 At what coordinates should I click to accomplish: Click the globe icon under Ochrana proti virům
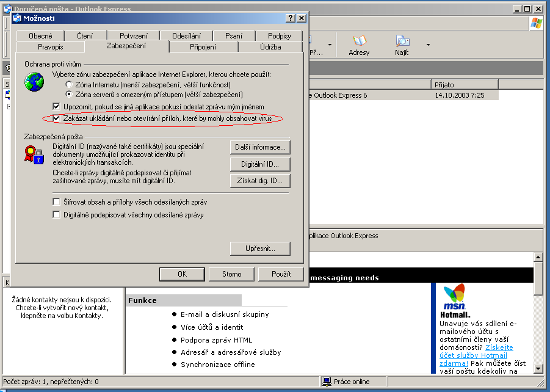tap(34, 82)
